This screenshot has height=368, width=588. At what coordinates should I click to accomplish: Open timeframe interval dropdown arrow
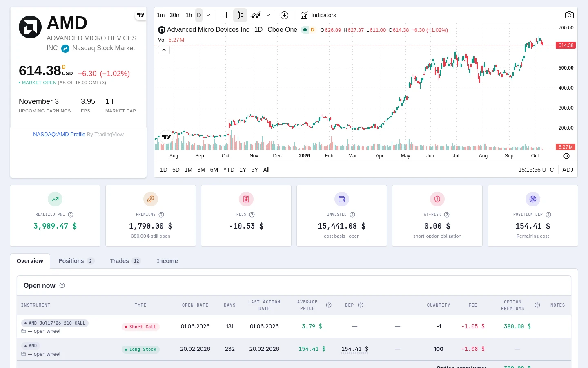[208, 15]
